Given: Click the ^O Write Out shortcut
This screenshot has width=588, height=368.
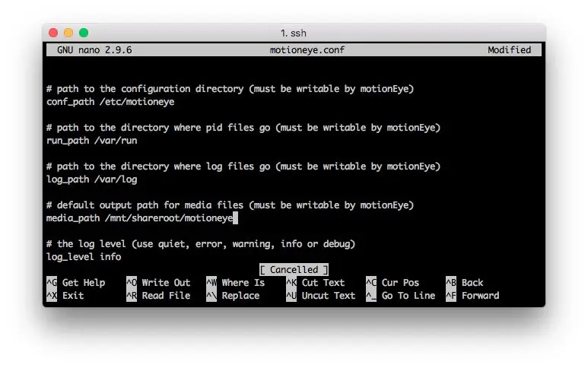Looking at the screenshot, I should coord(158,283).
